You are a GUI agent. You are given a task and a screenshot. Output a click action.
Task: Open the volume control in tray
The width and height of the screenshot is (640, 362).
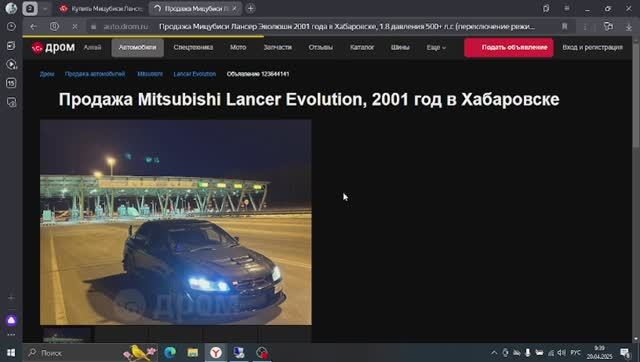562,353
